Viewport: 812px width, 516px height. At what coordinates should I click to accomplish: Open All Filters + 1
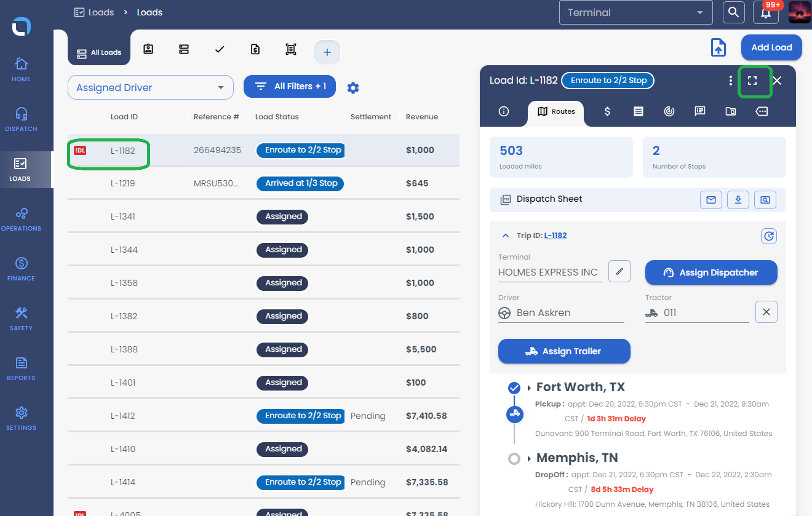(x=290, y=86)
